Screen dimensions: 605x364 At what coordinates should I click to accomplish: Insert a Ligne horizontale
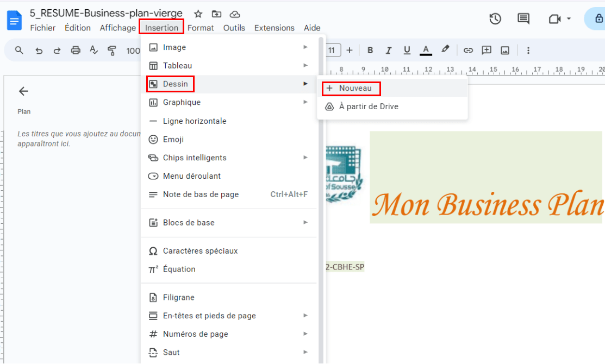[x=229, y=121]
